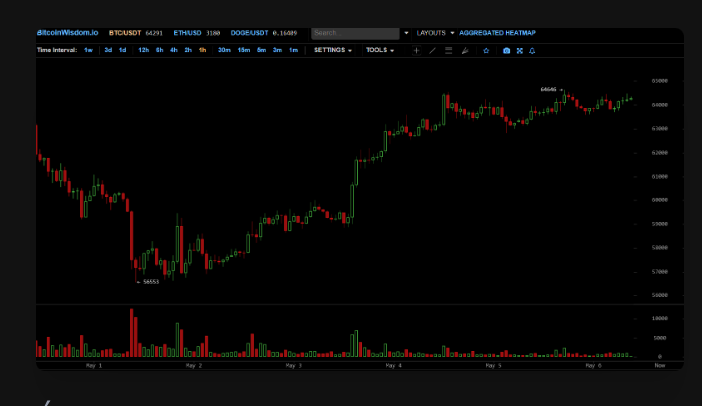This screenshot has width=702, height=406.
Task: Select the horizontal lines drawing tool
Action: tap(449, 50)
